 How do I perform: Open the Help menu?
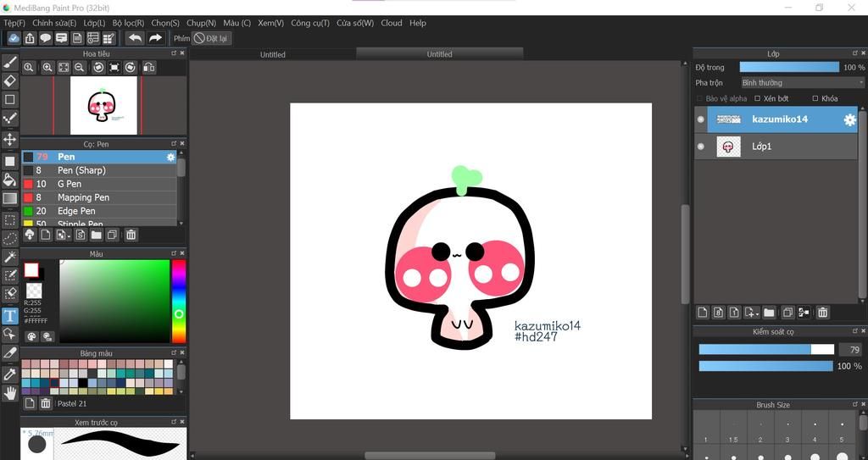pyautogui.click(x=418, y=23)
